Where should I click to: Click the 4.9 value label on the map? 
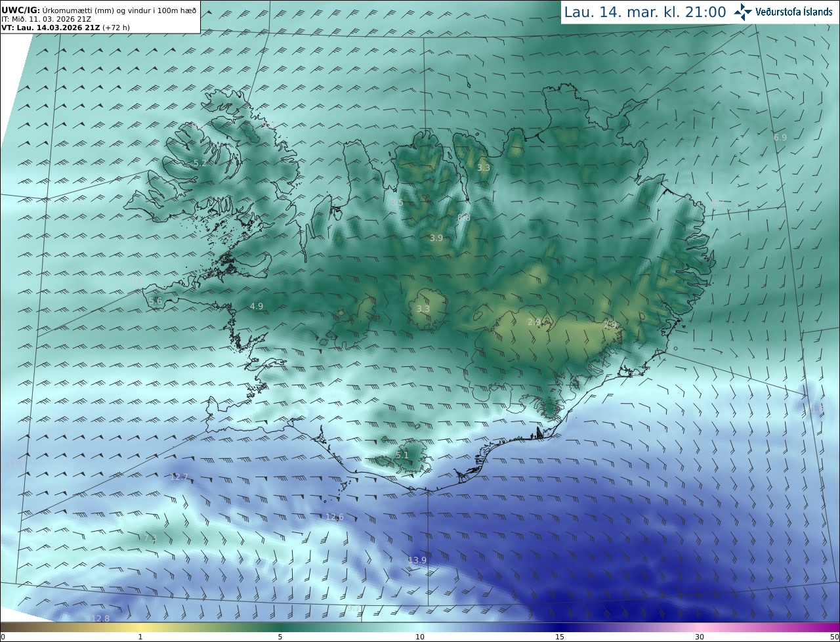pyautogui.click(x=257, y=306)
